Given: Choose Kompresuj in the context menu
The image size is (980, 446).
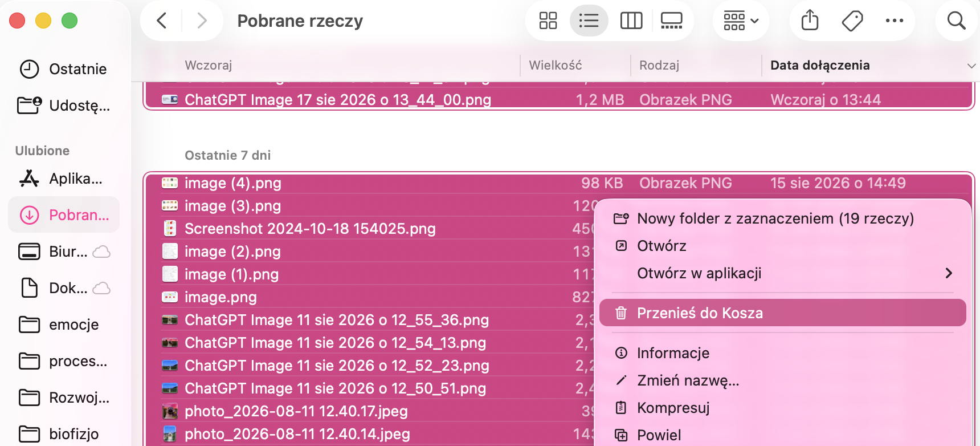Looking at the screenshot, I should (x=783, y=408).
